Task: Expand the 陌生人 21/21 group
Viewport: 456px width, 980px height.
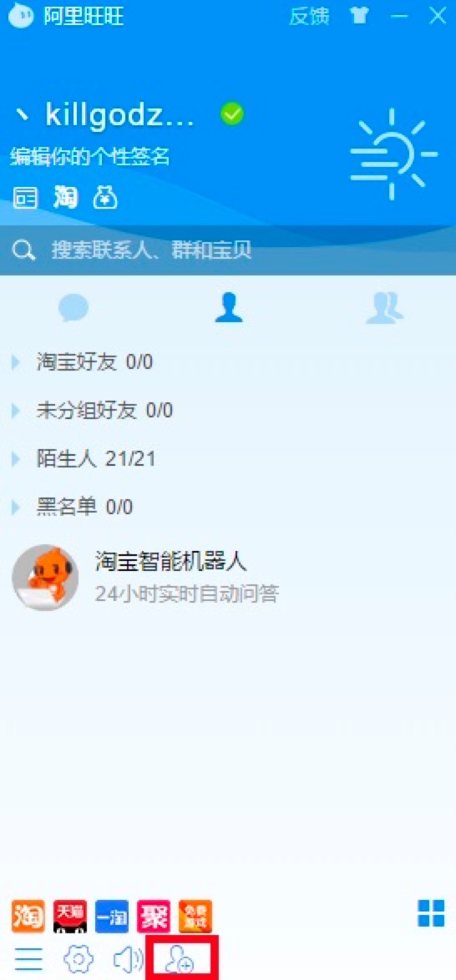Action: pyautogui.click(x=84, y=459)
